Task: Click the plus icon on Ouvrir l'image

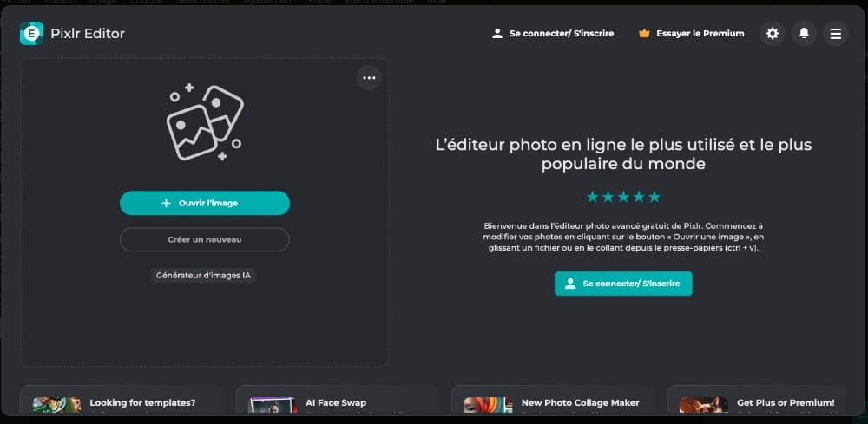Action: click(166, 204)
